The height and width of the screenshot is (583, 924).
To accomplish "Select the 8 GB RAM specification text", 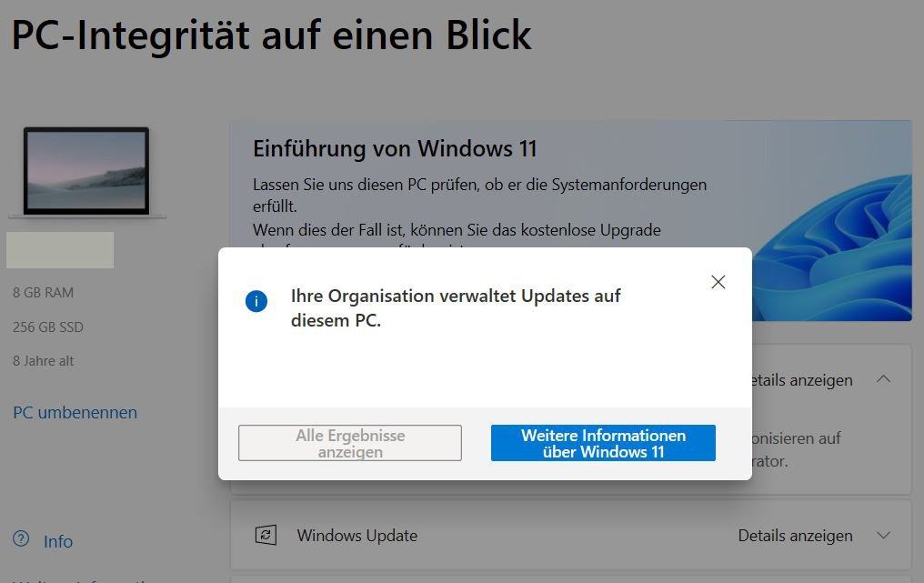I will point(43,292).
